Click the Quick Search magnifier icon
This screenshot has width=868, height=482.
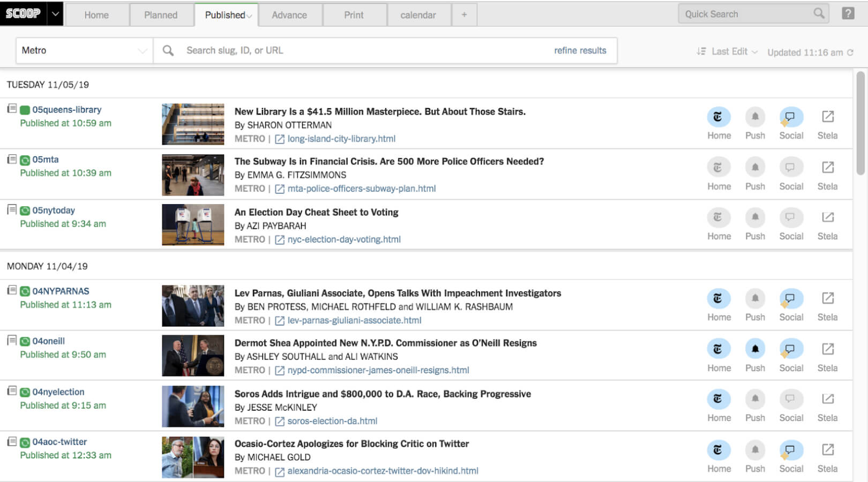[819, 13]
